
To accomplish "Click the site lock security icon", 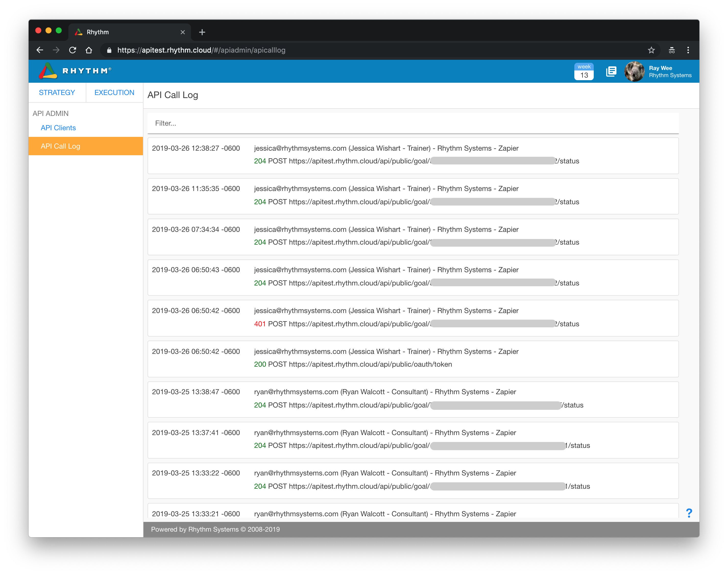I will 109,50.
